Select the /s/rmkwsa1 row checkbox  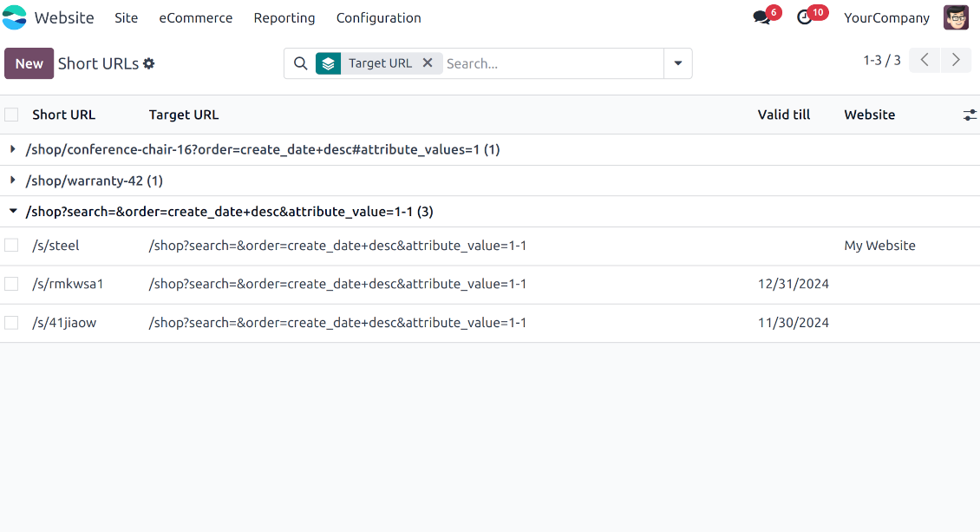[x=11, y=284]
